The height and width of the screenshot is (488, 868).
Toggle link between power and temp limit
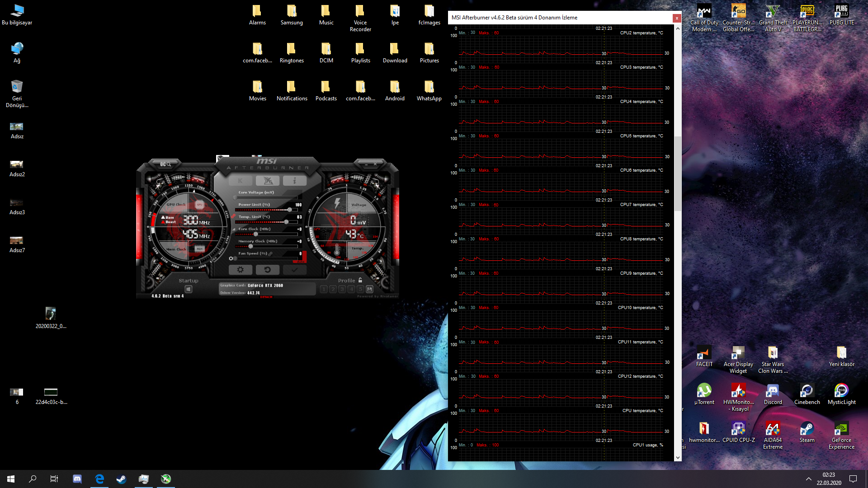click(x=234, y=216)
